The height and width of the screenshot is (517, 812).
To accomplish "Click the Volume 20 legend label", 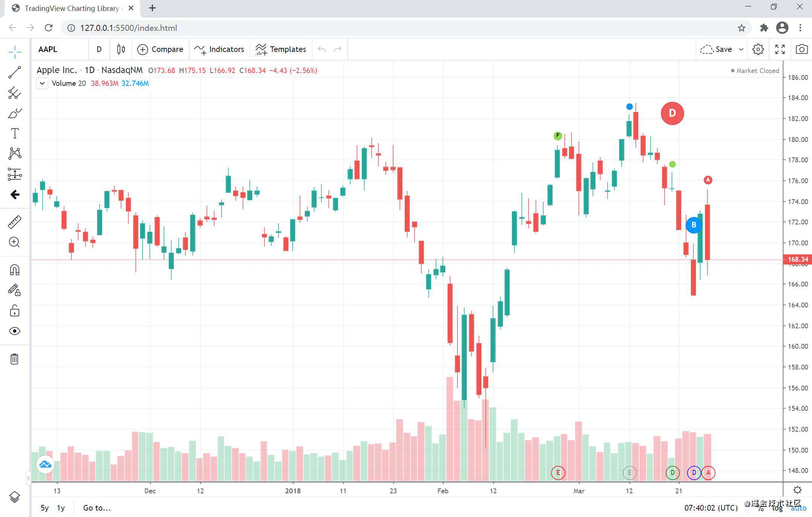I will (69, 83).
